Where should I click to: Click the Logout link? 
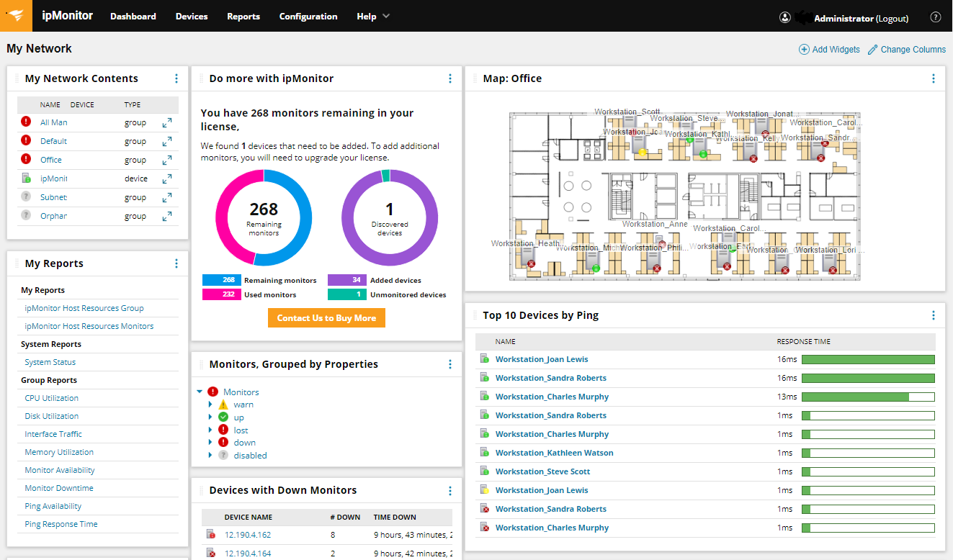coord(892,19)
